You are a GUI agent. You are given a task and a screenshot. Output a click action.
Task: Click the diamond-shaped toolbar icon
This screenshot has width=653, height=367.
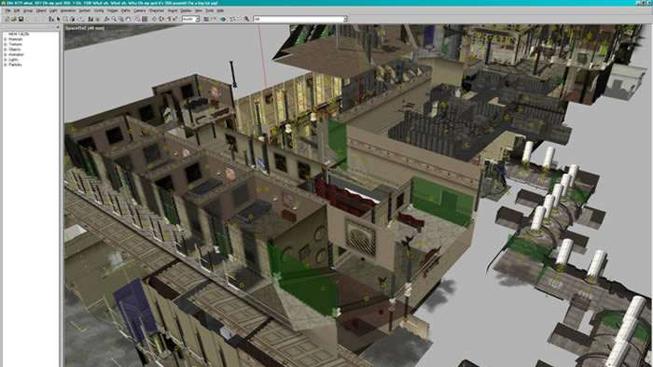154,19
